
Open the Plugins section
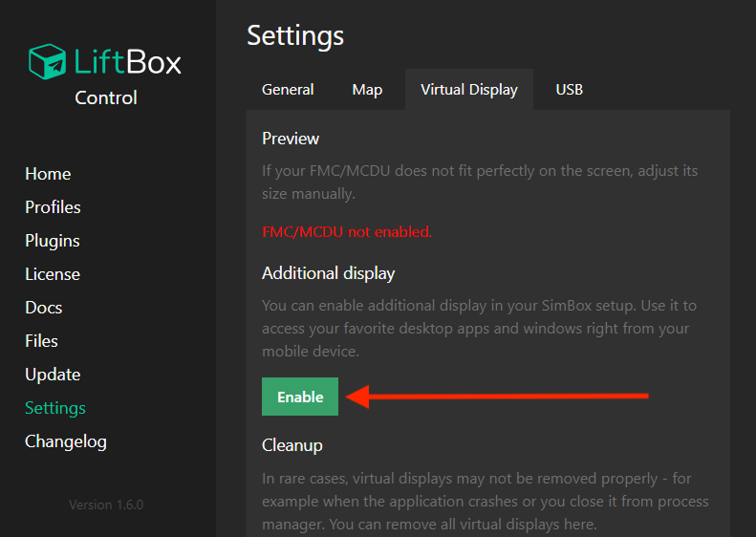53,241
